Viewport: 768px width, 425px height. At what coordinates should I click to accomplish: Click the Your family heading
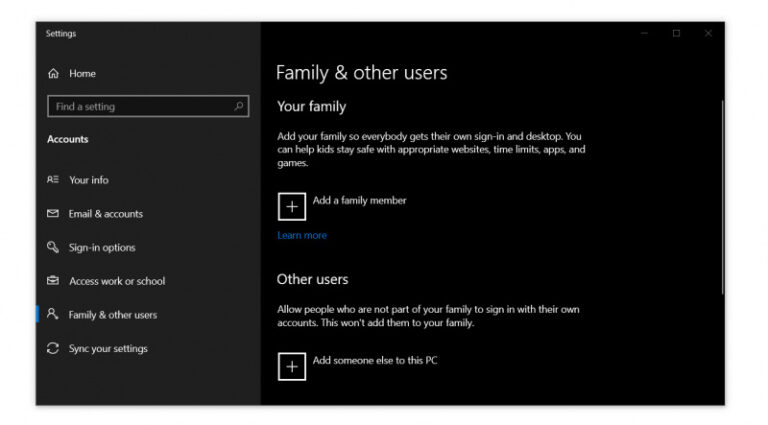tap(312, 106)
